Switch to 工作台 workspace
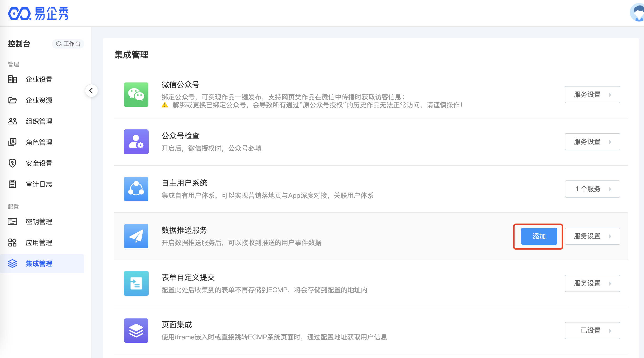Image resolution: width=644 pixels, height=358 pixels. (68, 44)
